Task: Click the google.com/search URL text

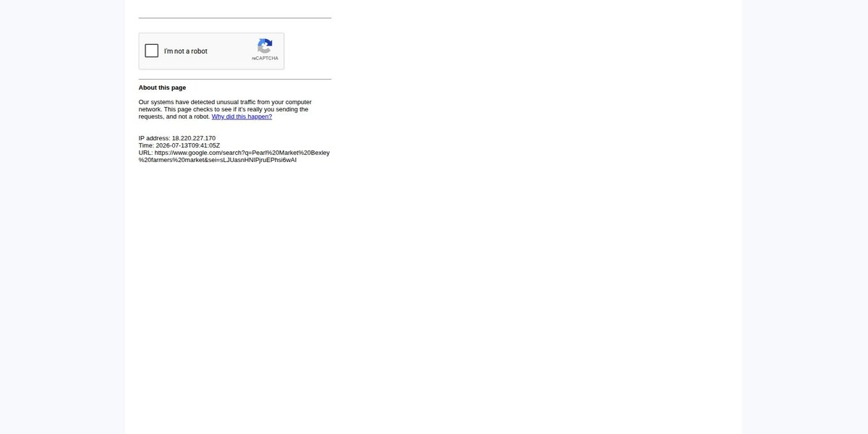Action: click(x=242, y=153)
